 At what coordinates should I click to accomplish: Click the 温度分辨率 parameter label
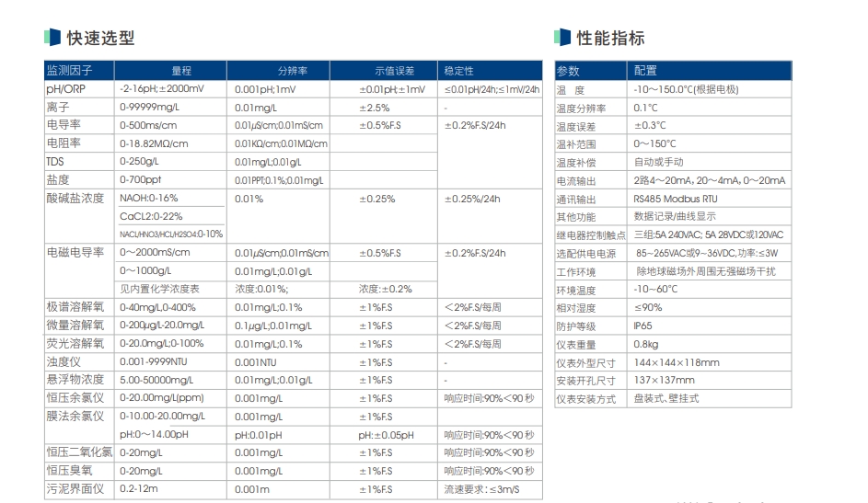point(581,109)
